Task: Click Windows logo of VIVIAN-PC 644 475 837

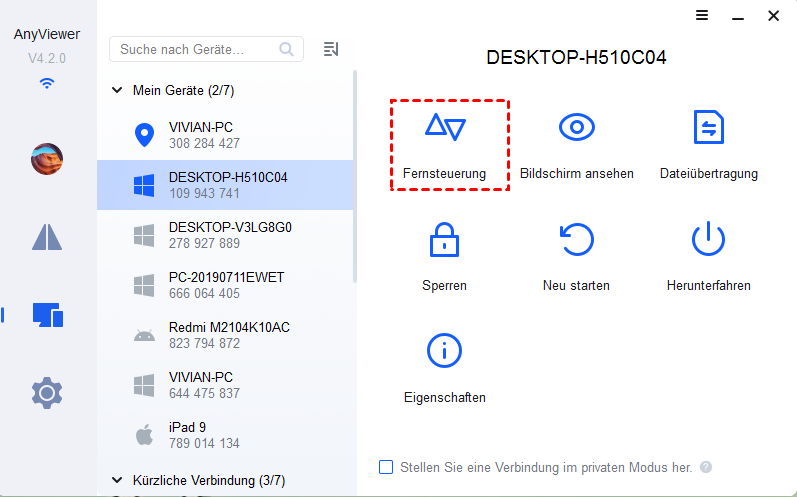Action: [144, 385]
